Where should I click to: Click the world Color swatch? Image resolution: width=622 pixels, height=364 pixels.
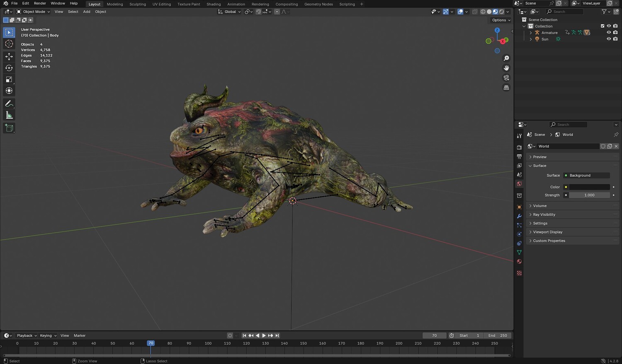point(589,187)
